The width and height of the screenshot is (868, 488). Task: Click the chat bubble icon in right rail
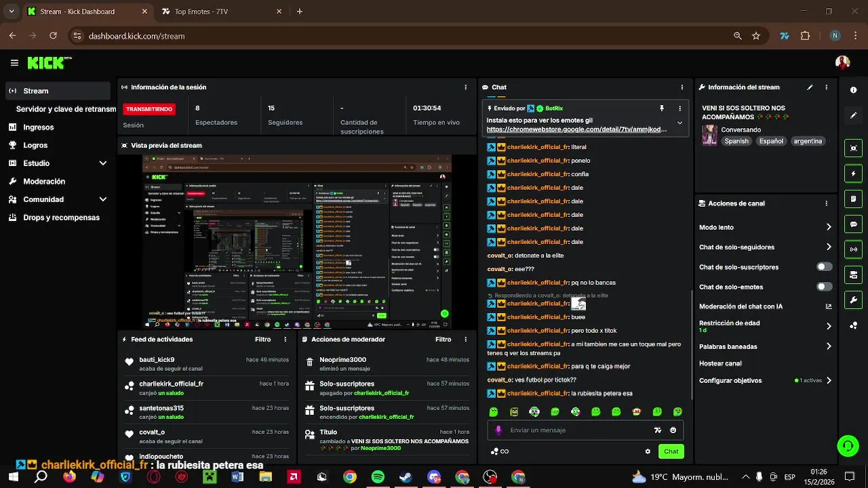tap(853, 224)
